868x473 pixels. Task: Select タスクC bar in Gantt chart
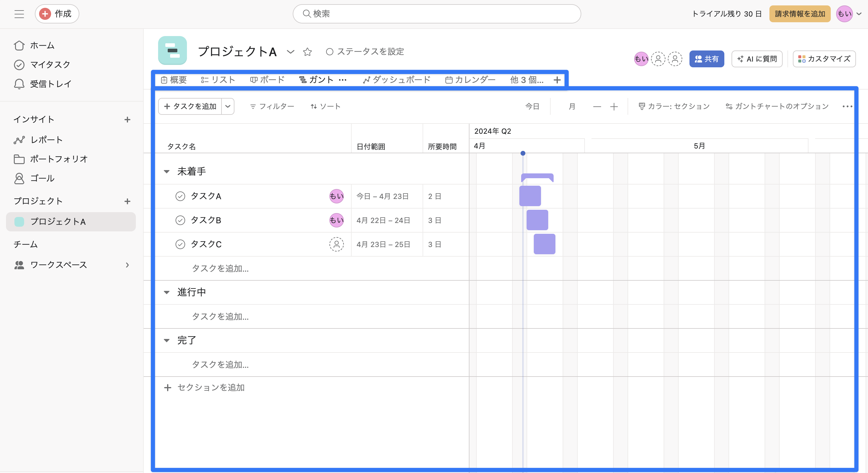(545, 244)
